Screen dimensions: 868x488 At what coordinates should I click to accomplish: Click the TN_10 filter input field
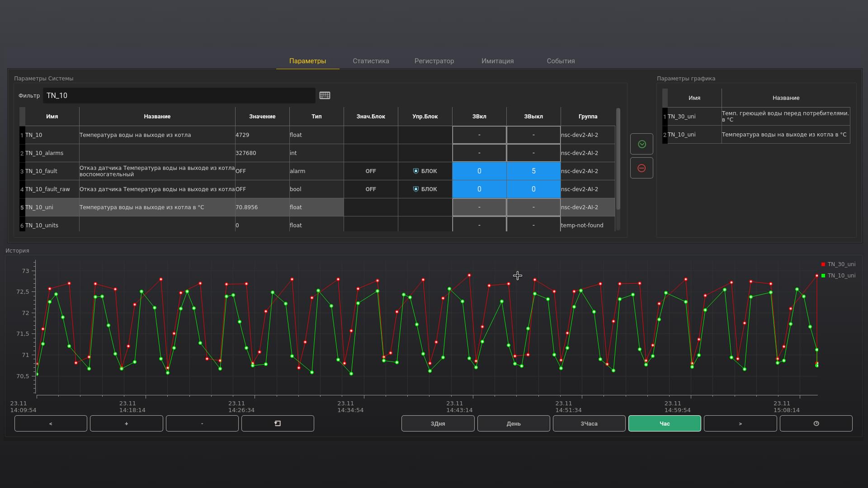pos(179,95)
